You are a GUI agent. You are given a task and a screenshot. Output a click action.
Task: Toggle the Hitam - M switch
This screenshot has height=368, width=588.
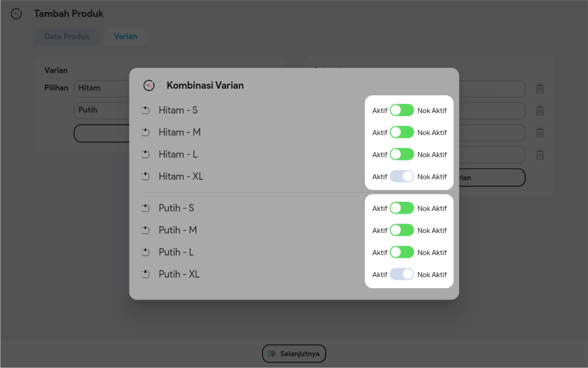click(x=402, y=132)
